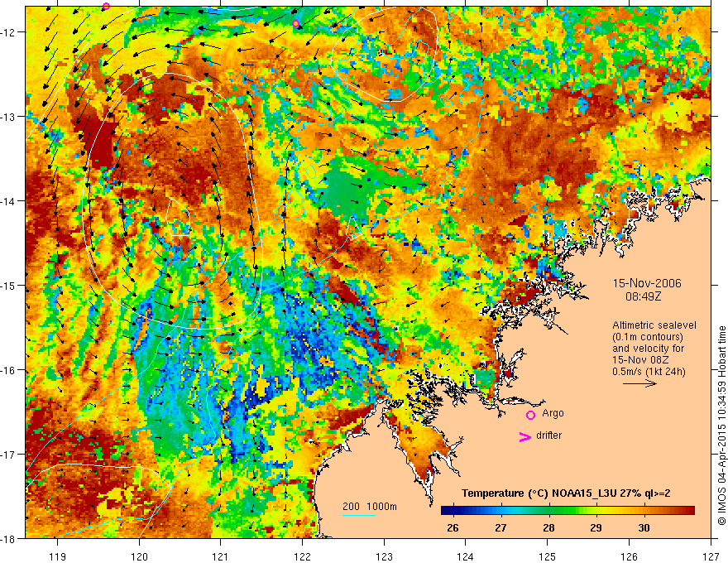The image size is (728, 563).
Task: Click the Argo legend circle marker
Action: (530, 415)
